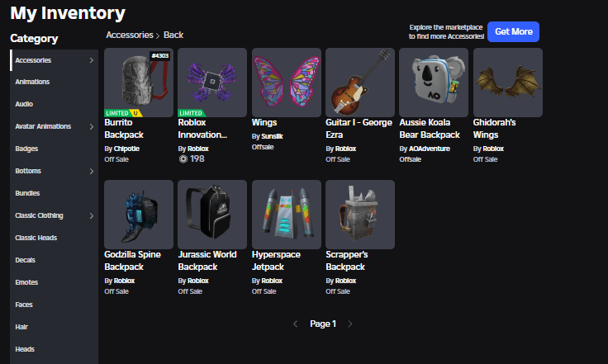The width and height of the screenshot is (608, 364).
Task: Open the Burrito Backpack item thumbnail
Action: [x=138, y=83]
